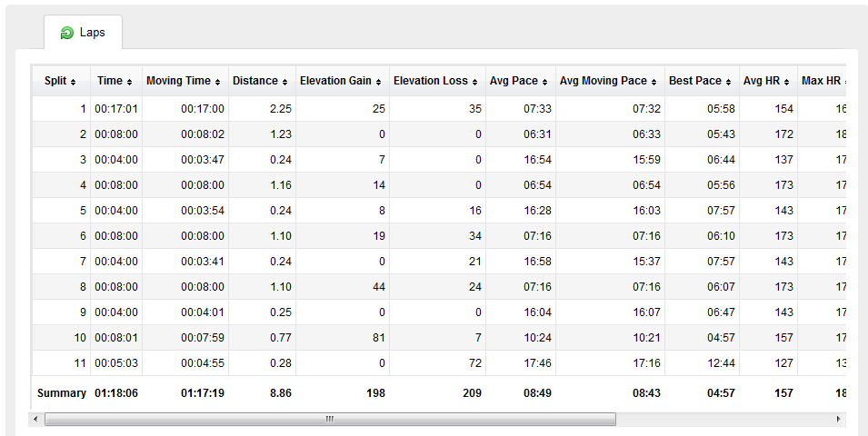Click Avg Pace sort arrows icon
This screenshot has height=436, width=868.
[544, 83]
